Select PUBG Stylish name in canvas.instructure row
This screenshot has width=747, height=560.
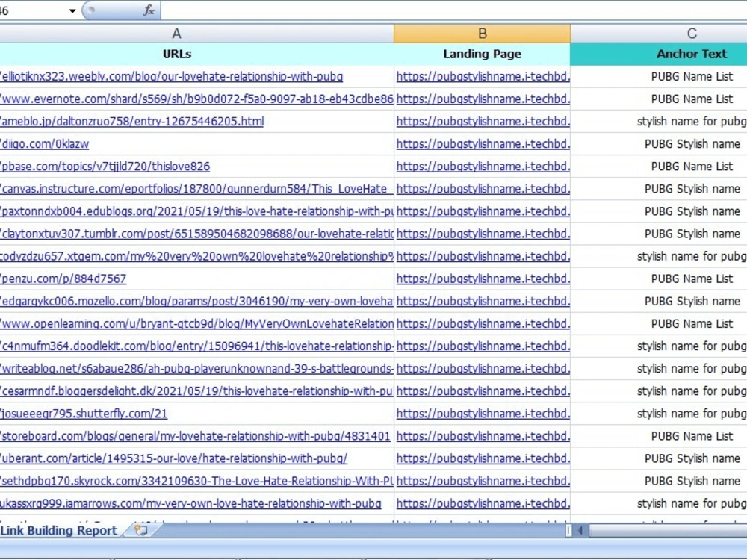tap(692, 189)
